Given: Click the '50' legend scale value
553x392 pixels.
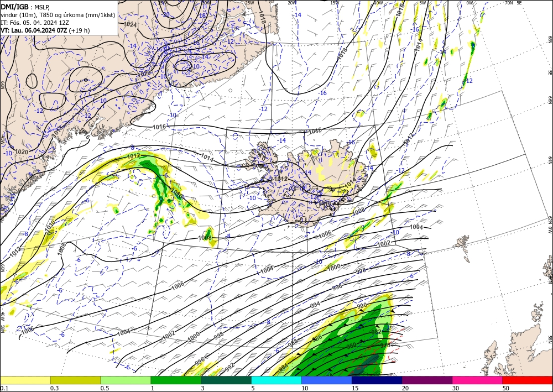Looking at the screenshot, I should [506, 388].
